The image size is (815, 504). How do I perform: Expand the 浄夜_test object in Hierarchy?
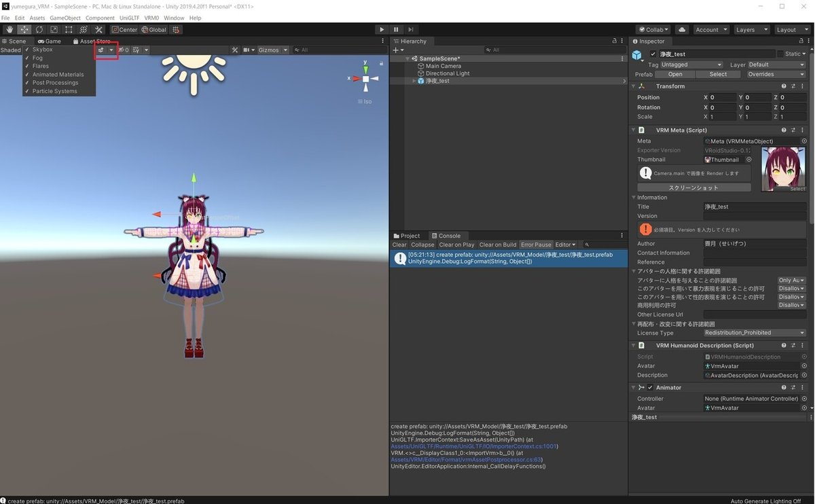[413, 79]
